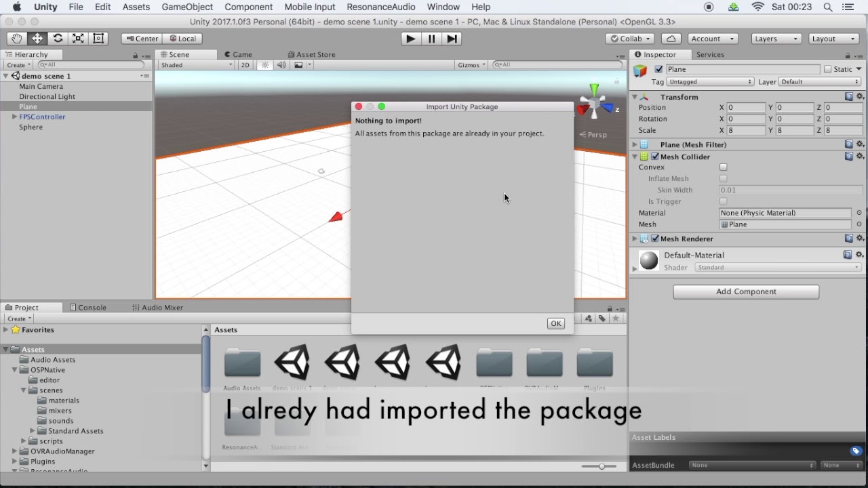This screenshot has height=488, width=868.
Task: Switch to the Asset Store tab
Action: tap(311, 54)
